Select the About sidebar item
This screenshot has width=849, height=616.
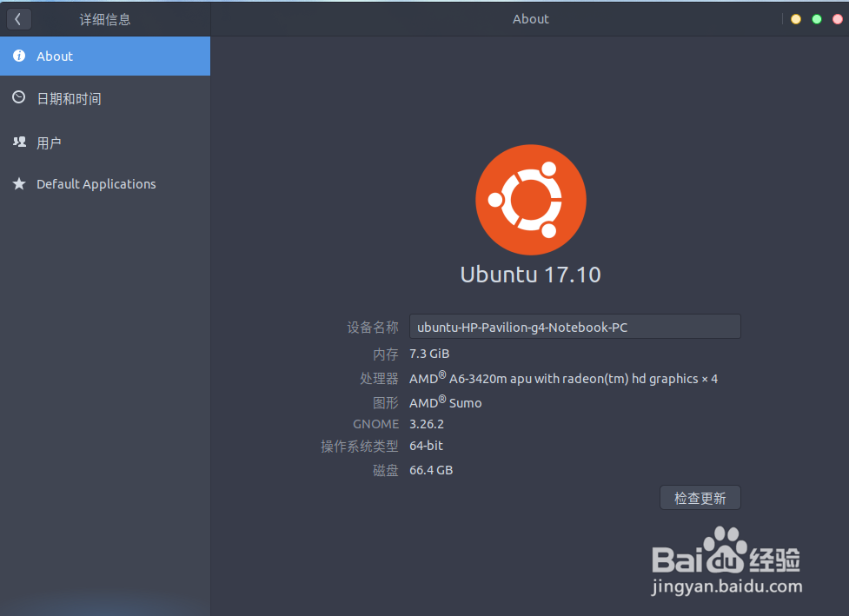[x=105, y=56]
